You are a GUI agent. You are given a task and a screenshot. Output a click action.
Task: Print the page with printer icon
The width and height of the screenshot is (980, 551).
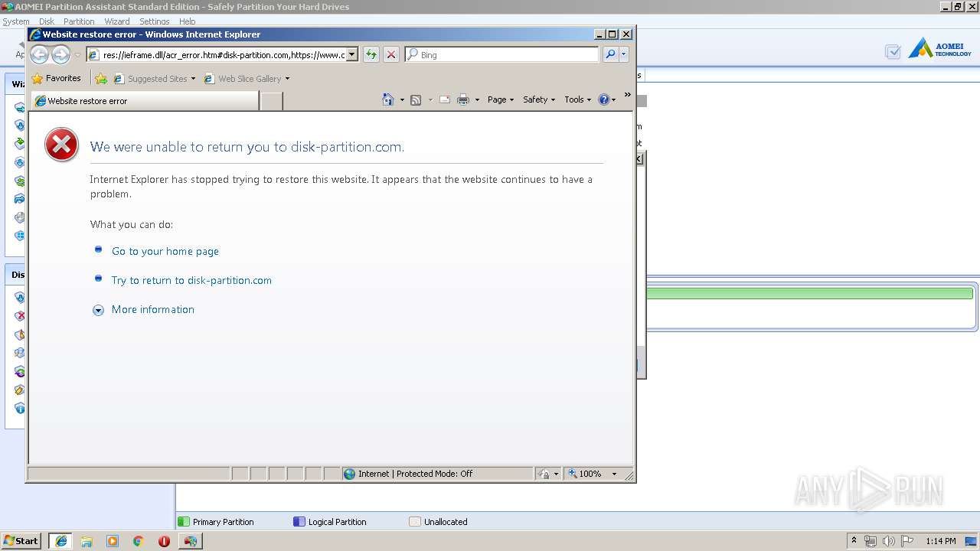point(463,99)
